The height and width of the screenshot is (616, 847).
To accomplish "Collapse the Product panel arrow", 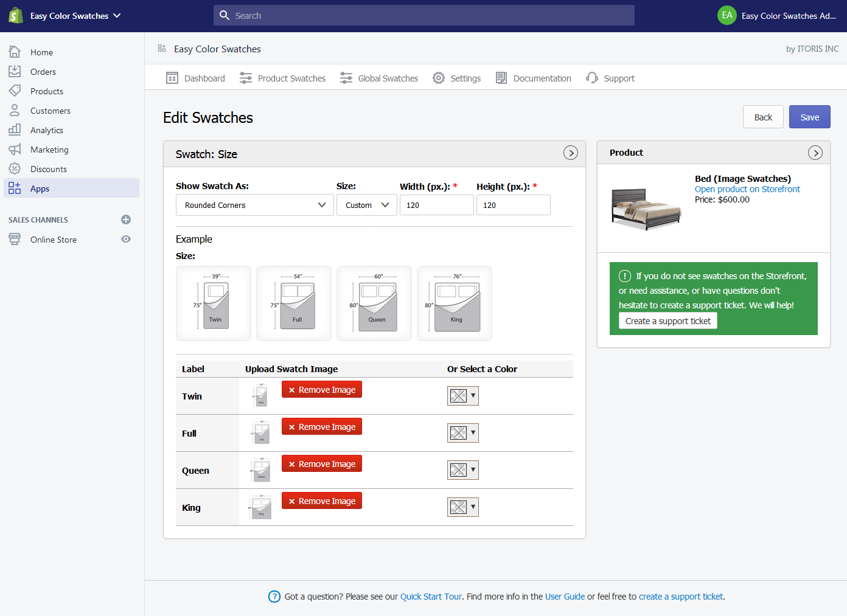I will (x=815, y=153).
